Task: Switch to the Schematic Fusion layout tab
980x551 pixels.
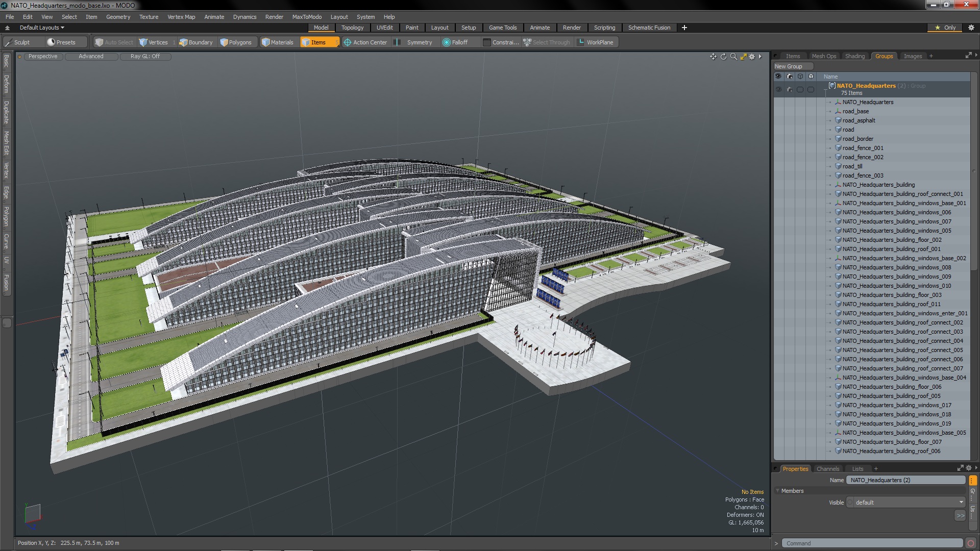Action: pos(649,28)
